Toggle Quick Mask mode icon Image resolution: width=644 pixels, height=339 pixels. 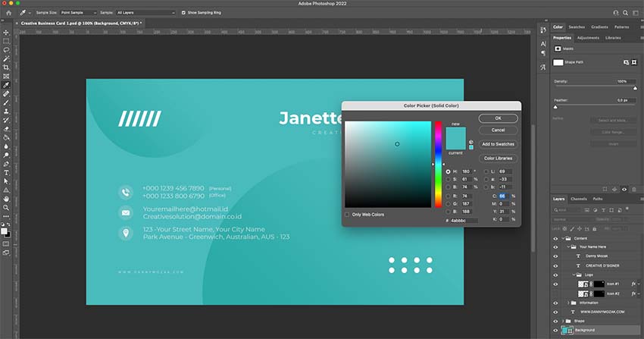click(6, 244)
